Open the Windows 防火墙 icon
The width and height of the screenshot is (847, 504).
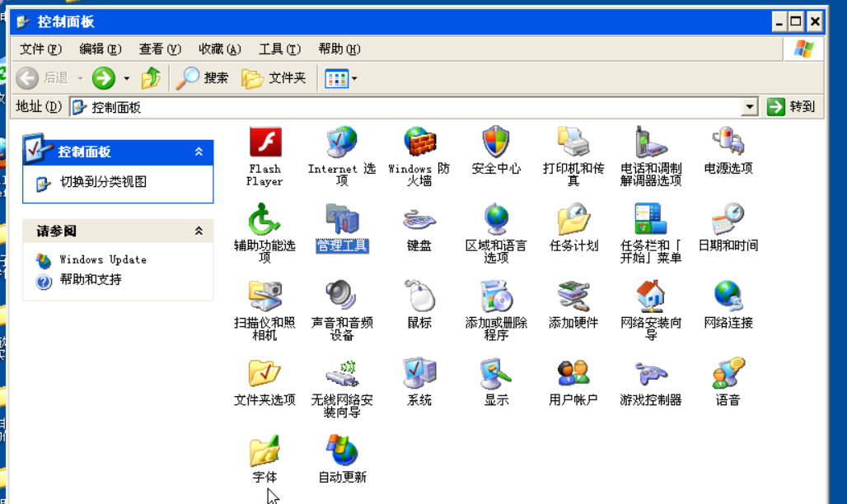419,144
